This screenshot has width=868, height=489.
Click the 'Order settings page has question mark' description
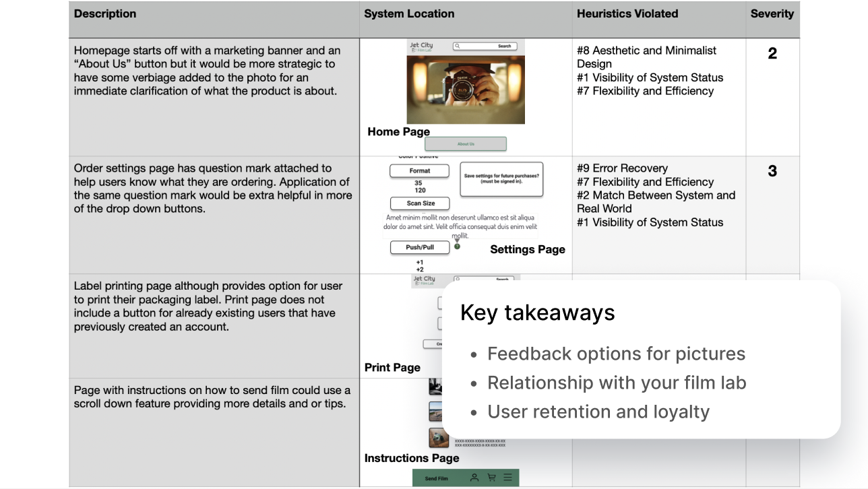click(213, 189)
